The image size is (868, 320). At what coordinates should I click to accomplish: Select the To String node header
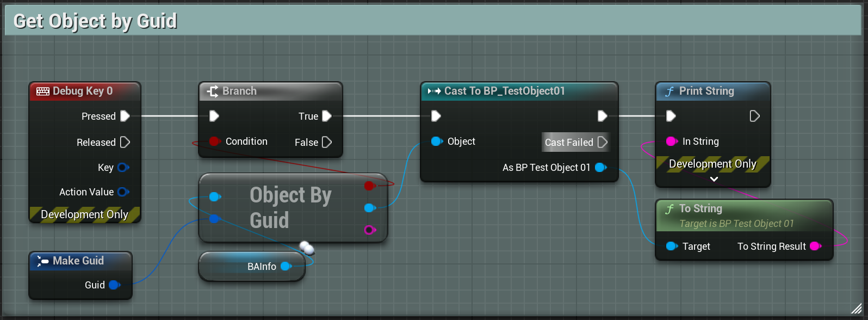(744, 216)
